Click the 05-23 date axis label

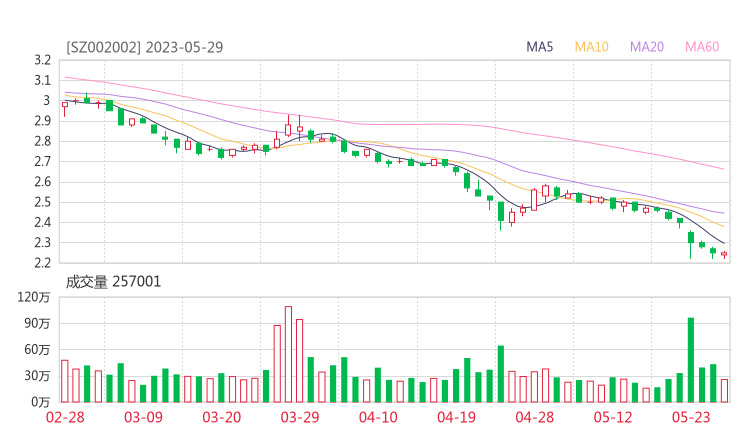691,417
